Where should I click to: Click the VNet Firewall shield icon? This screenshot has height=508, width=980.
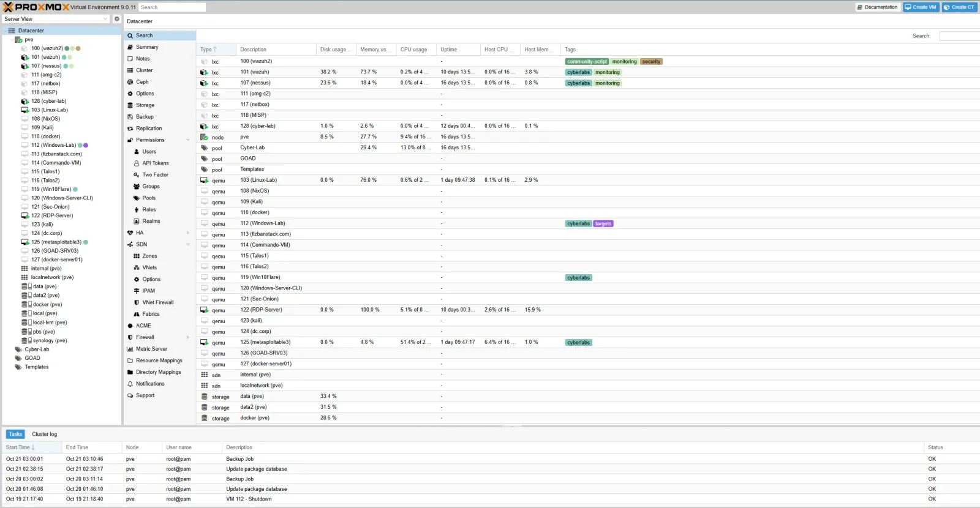[x=137, y=302]
